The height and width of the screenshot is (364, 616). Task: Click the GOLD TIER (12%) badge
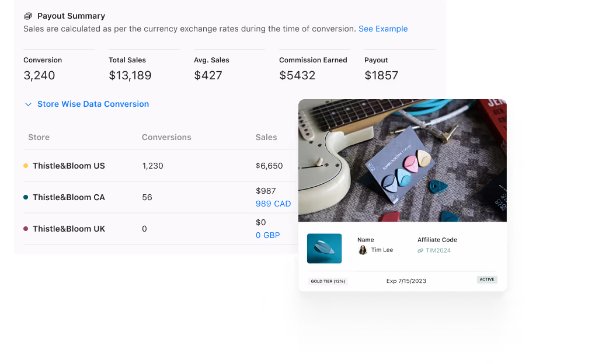coord(328,281)
